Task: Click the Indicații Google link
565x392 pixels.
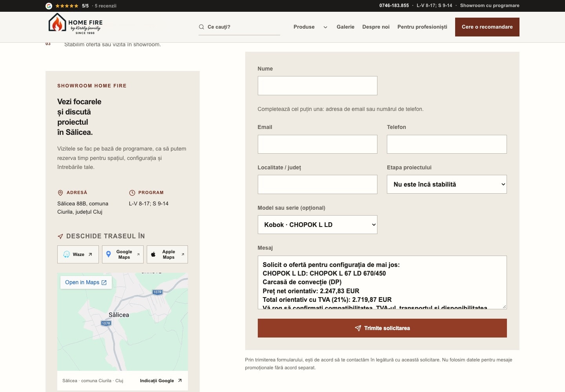Action: [161, 381]
